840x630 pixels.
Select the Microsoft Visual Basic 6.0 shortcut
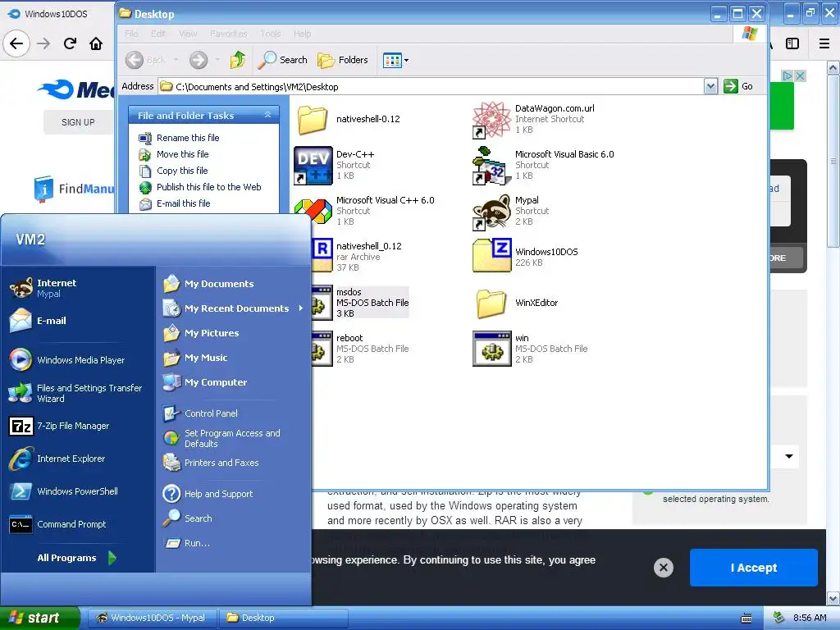tap(543, 164)
